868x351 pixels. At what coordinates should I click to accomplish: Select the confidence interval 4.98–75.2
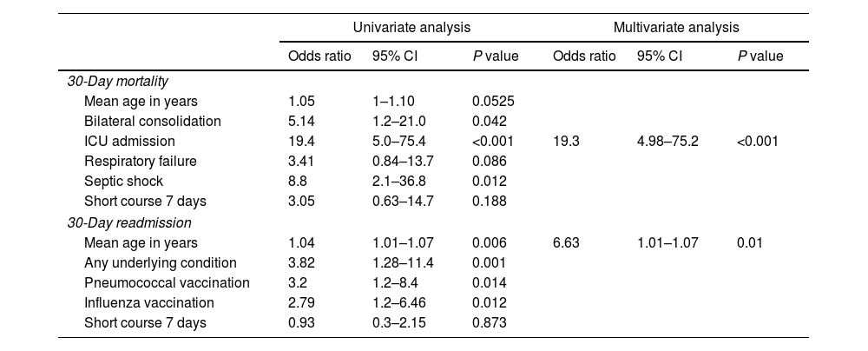pos(667,142)
